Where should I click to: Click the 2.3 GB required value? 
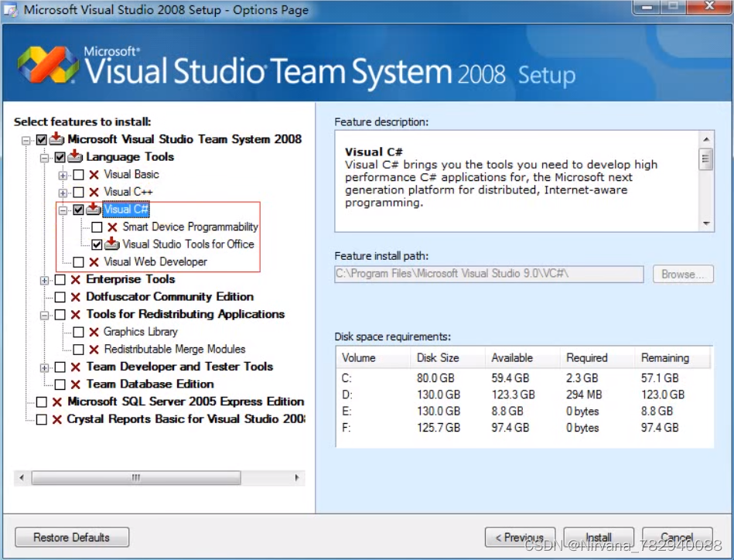(x=582, y=378)
